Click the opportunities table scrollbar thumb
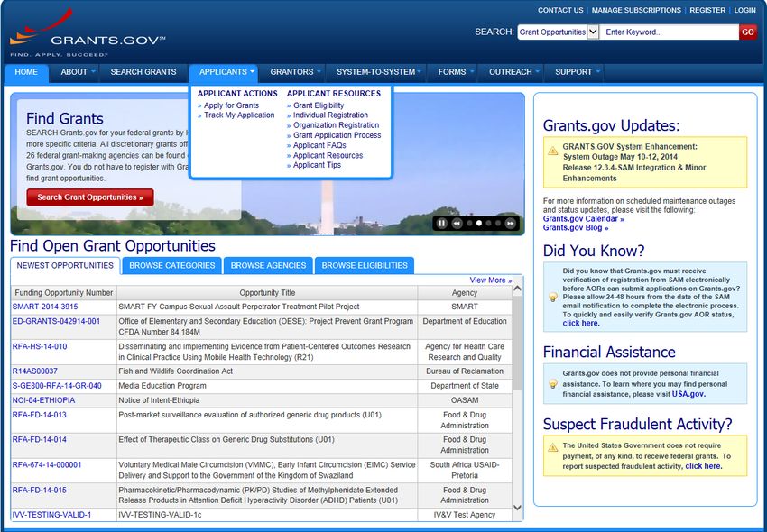The height and width of the screenshot is (532, 767). (517, 342)
